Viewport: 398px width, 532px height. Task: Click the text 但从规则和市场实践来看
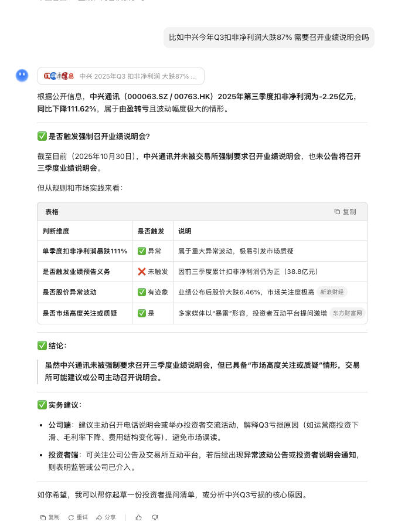coord(80,188)
